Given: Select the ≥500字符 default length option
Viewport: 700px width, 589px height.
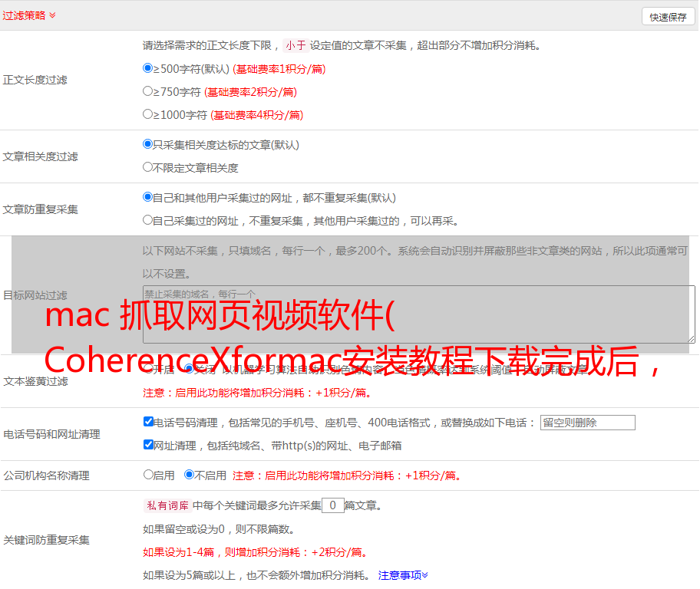Looking at the screenshot, I should pyautogui.click(x=147, y=68).
